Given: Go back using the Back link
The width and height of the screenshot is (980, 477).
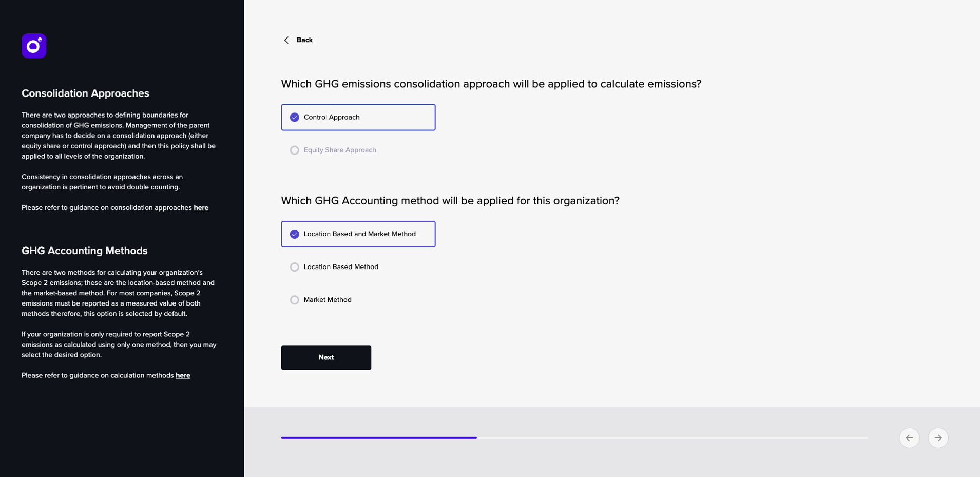Looking at the screenshot, I should coord(304,40).
